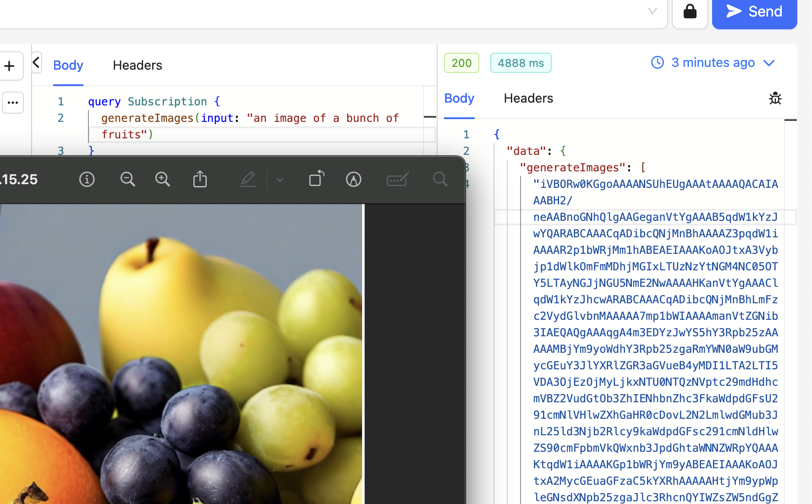
Task: Click the request editor scrollbar marker
Action: (x=430, y=117)
